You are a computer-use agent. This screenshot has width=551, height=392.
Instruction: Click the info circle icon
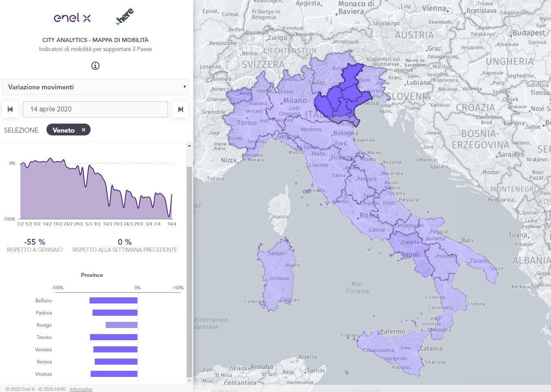tap(95, 66)
